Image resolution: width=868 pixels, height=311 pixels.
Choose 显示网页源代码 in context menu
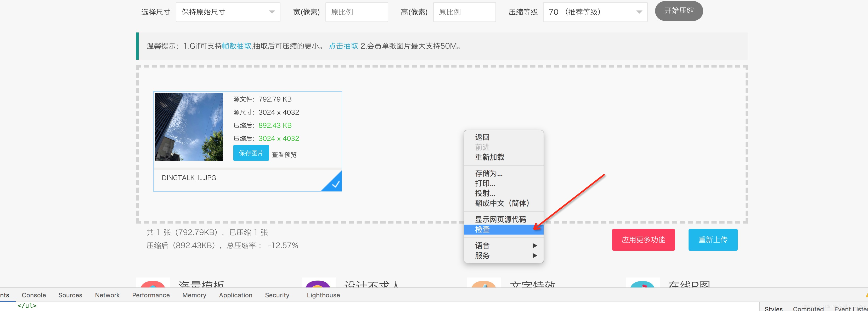[500, 220]
